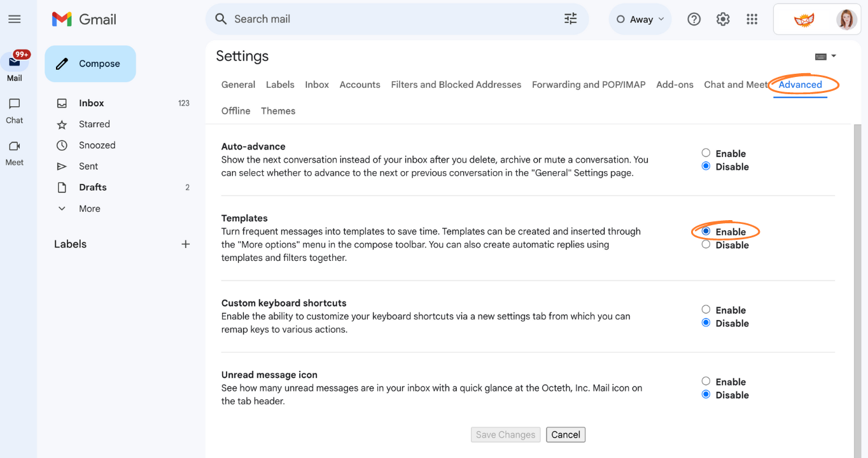Disable Templates
This screenshot has width=868, height=458.
pos(706,244)
